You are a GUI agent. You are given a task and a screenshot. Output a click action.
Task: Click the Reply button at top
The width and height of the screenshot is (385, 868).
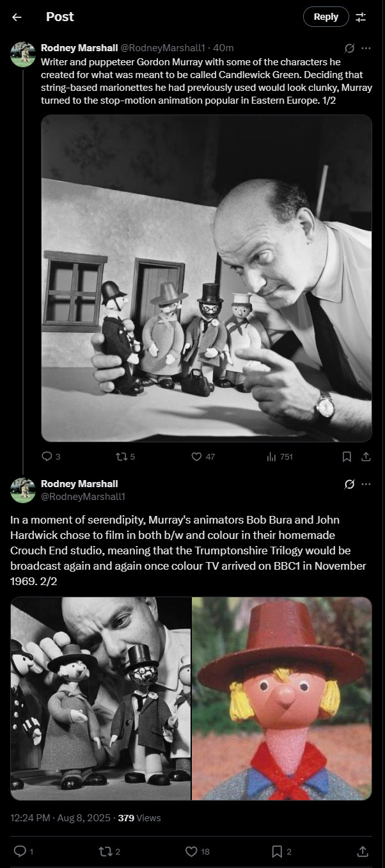coord(326,17)
